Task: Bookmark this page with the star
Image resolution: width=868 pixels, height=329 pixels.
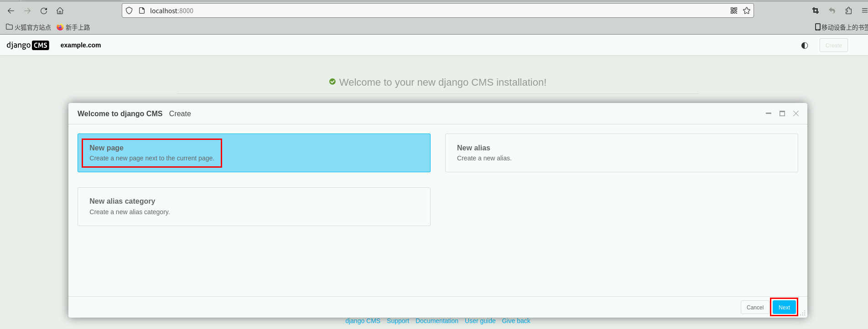Action: (x=747, y=10)
